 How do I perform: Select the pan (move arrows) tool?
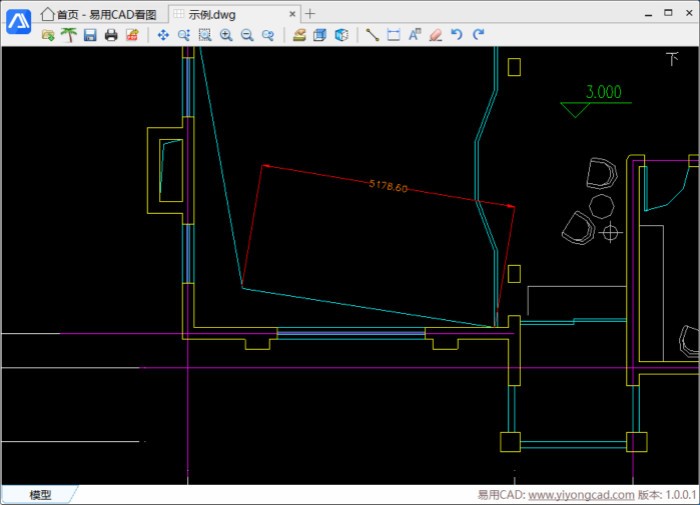163,35
